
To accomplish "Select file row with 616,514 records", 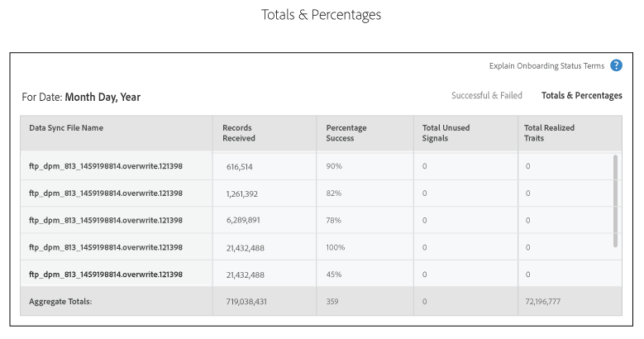I will 106,166.
